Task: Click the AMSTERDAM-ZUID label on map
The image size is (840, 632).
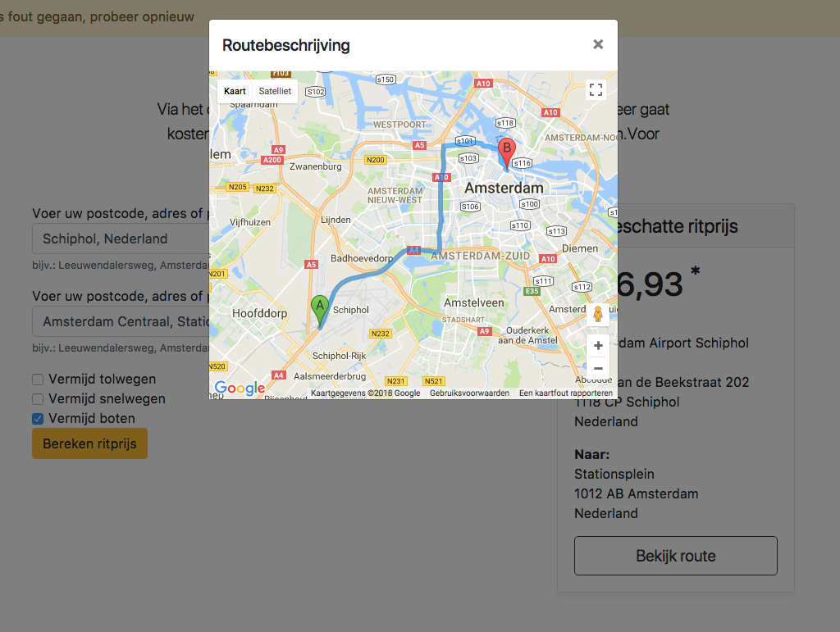Action: [x=480, y=256]
